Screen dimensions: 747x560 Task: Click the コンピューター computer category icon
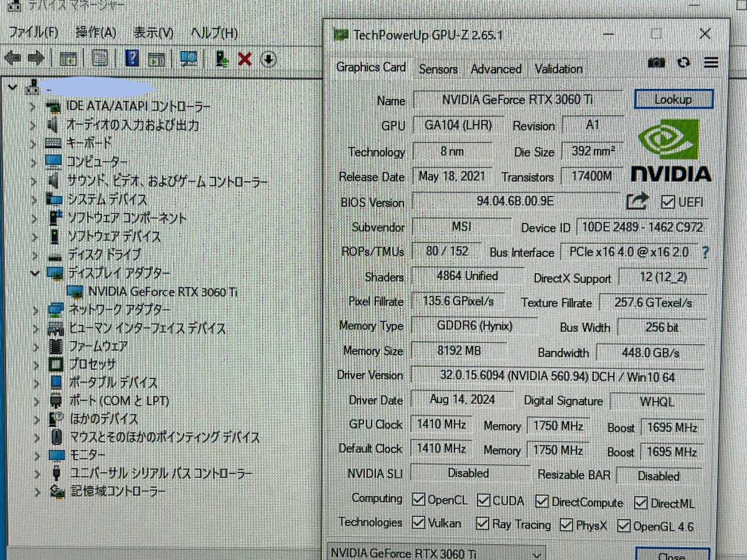[54, 162]
